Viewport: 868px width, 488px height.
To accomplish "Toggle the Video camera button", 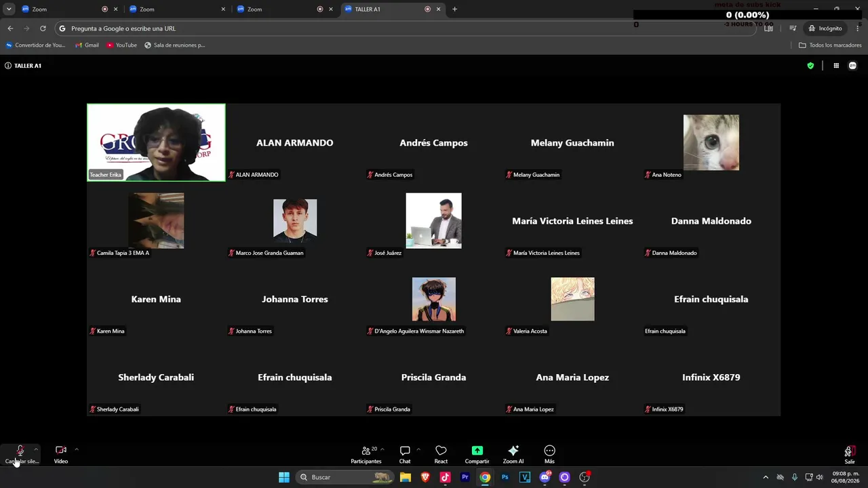I will click(x=61, y=453).
